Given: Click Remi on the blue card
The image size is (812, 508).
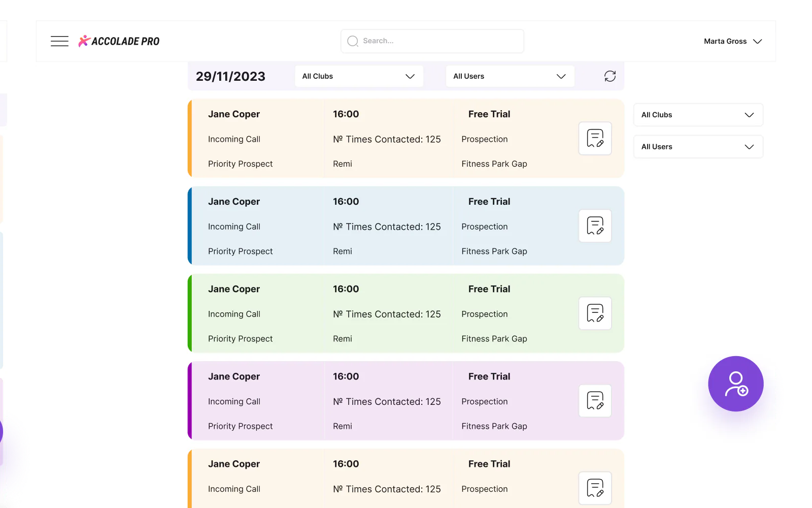Looking at the screenshot, I should [x=343, y=251].
